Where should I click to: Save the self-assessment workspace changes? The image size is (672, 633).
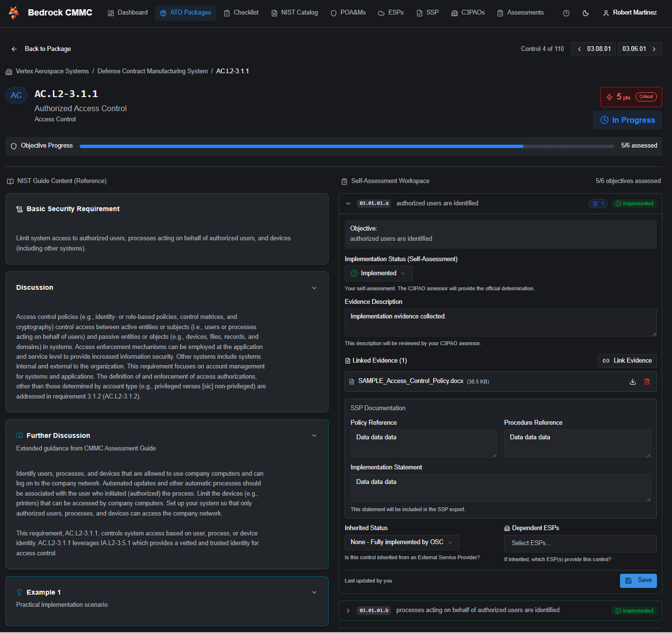point(638,580)
